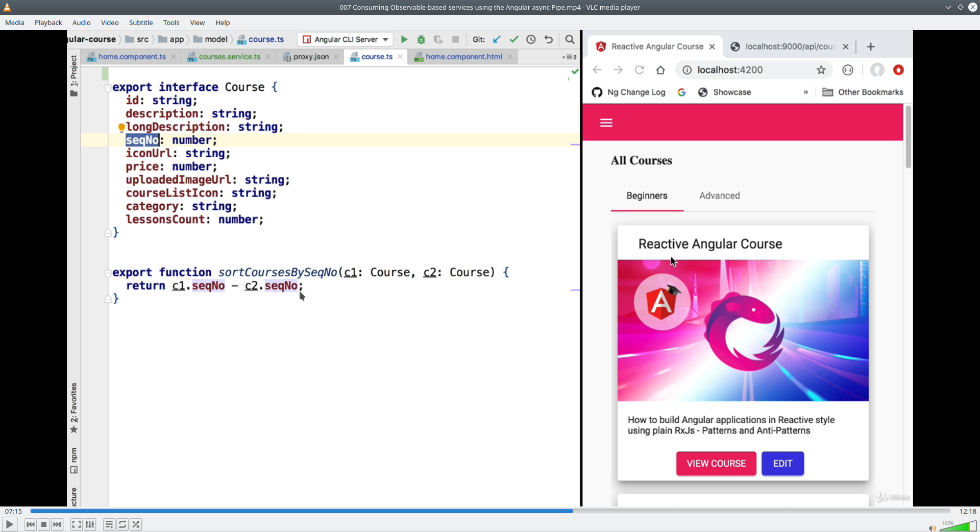The height and width of the screenshot is (532, 980).
Task: Mute audio via the speaker icon
Action: (932, 528)
